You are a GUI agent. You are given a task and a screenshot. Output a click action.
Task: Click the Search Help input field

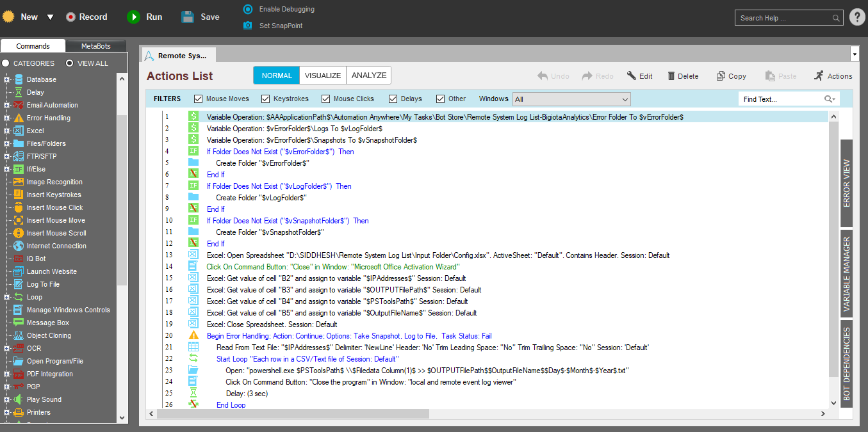tap(785, 18)
